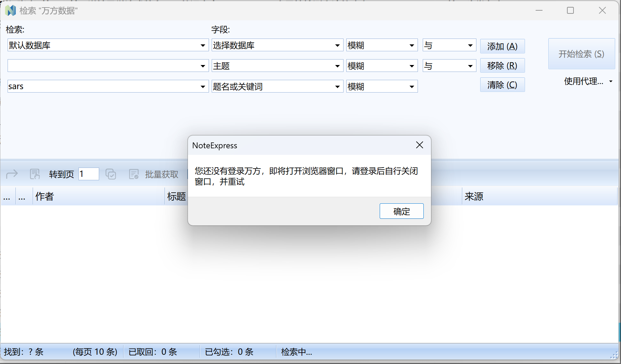Click 确定 to confirm the login notice
621x364 pixels.
pos(401,211)
